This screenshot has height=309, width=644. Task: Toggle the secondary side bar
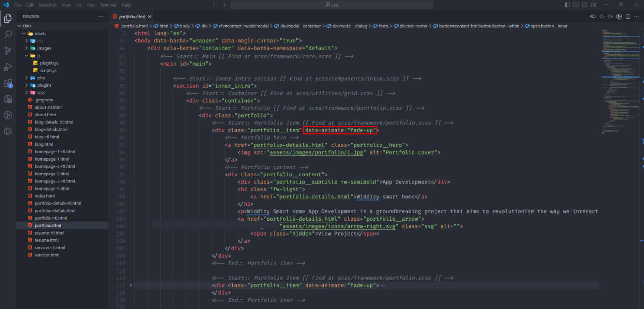(x=585, y=5)
